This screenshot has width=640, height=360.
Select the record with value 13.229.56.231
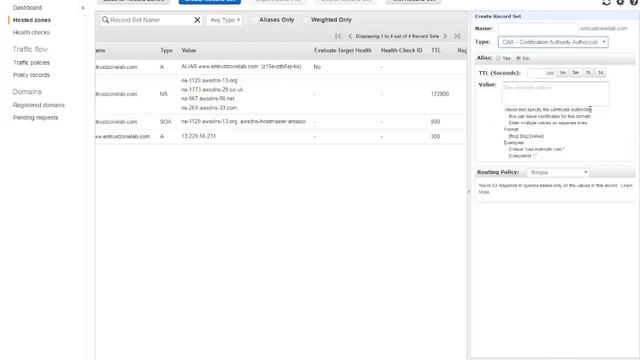pyautogui.click(x=281, y=136)
